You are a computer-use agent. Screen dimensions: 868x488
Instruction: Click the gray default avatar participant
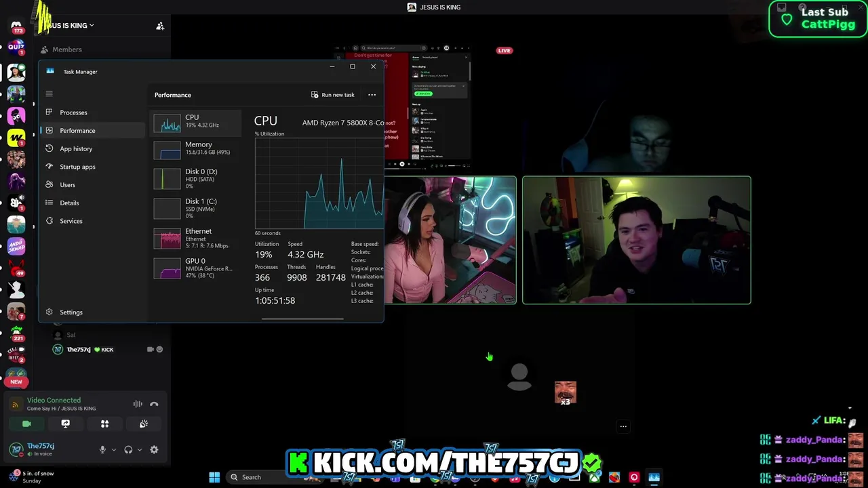519,377
